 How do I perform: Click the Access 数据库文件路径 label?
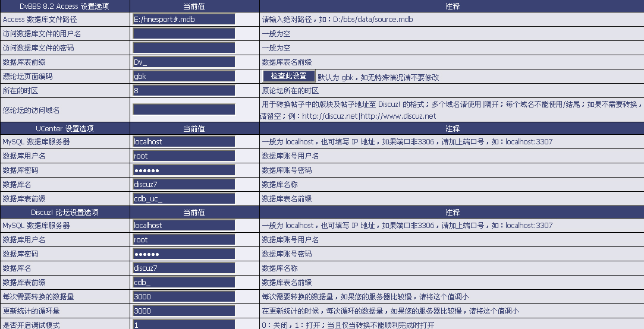coord(40,19)
